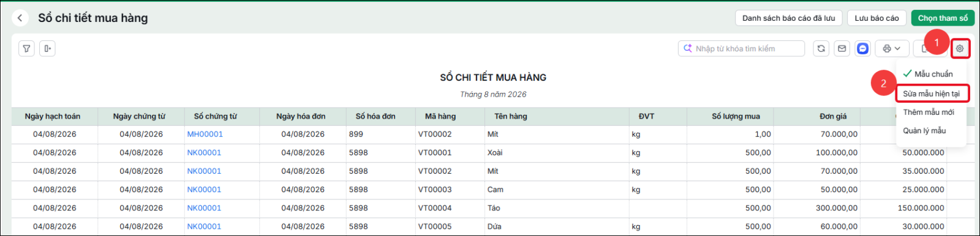Click the column layout icon beside the filter

coord(47,48)
